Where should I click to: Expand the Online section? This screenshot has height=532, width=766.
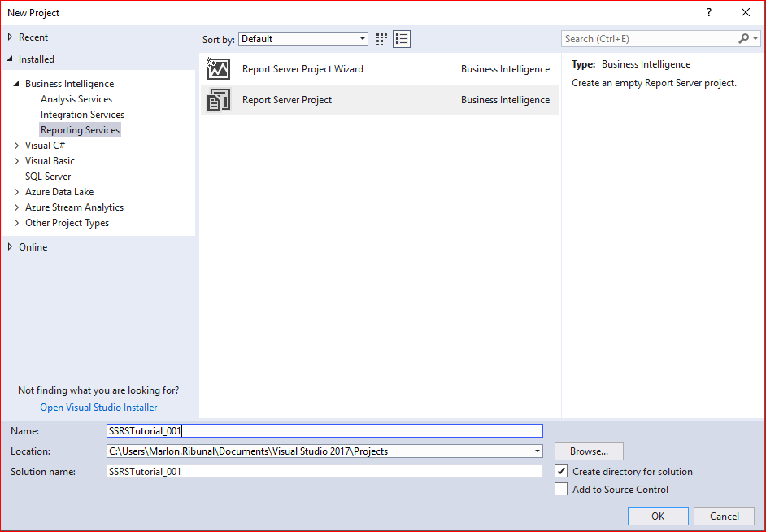pyautogui.click(x=10, y=247)
